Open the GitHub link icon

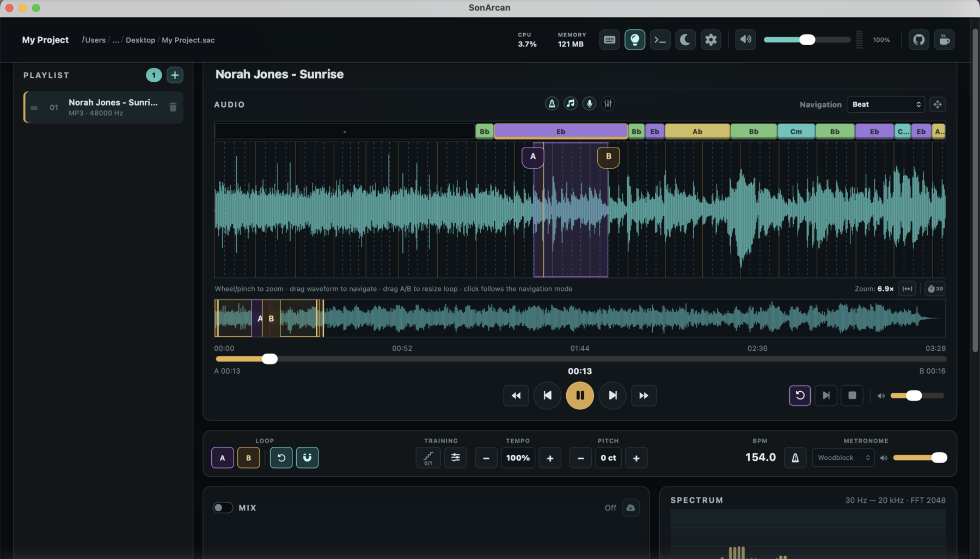[x=919, y=40]
